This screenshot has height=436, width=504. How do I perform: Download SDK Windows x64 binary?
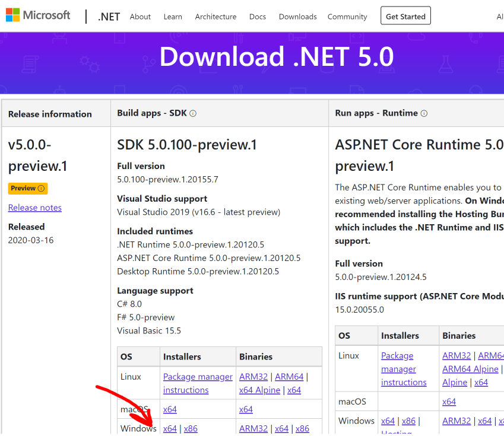(x=281, y=429)
